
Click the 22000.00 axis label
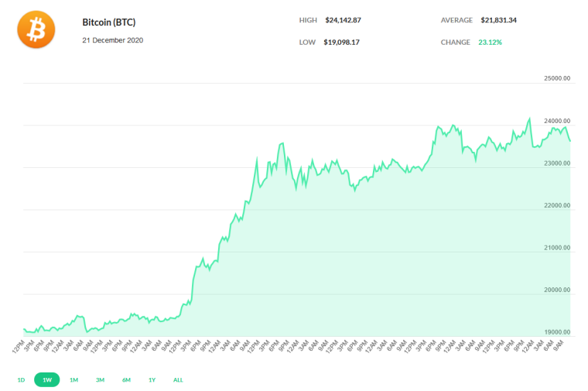click(x=557, y=206)
